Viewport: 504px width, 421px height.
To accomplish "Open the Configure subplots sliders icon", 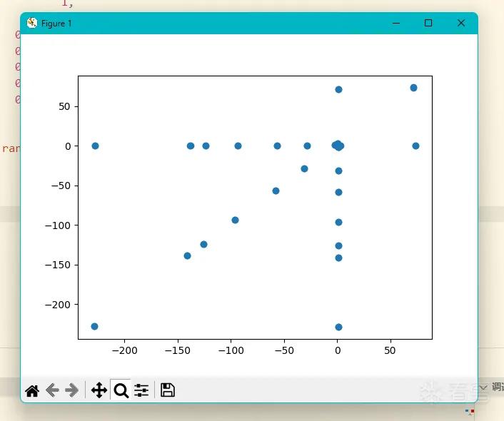I will coord(141,390).
